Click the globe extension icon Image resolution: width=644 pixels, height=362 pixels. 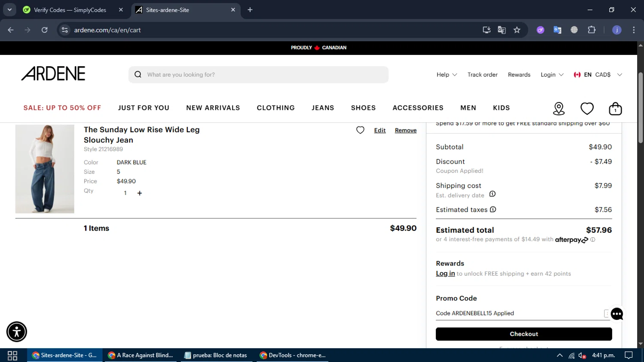pyautogui.click(x=574, y=30)
